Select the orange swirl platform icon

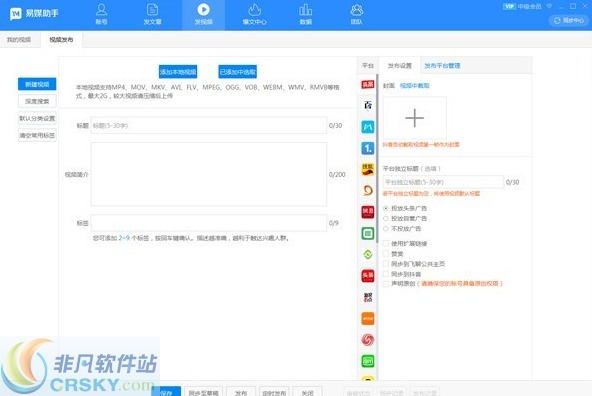pyautogui.click(x=368, y=191)
